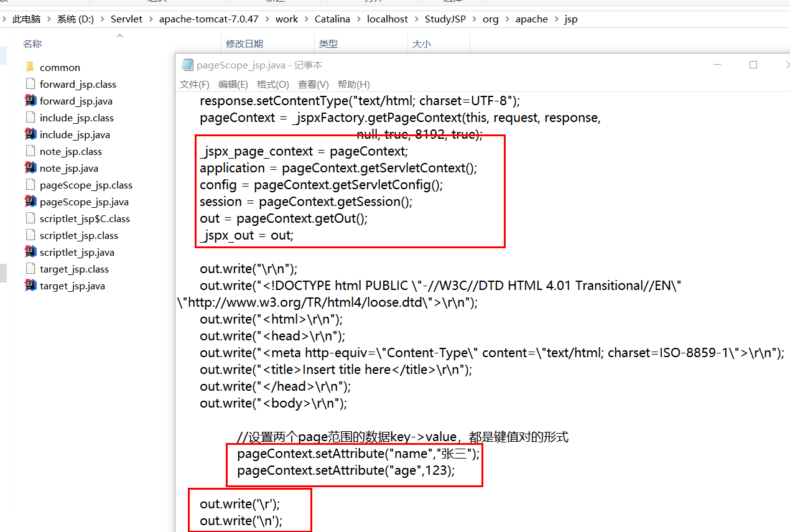This screenshot has width=790, height=532.
Task: Open the 查看(V) menu in Notepad
Action: [314, 85]
